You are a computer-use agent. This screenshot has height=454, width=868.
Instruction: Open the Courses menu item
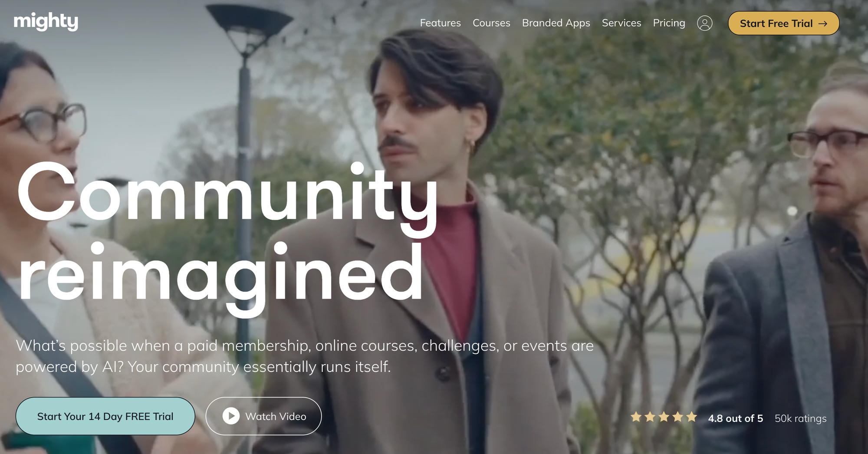(491, 23)
